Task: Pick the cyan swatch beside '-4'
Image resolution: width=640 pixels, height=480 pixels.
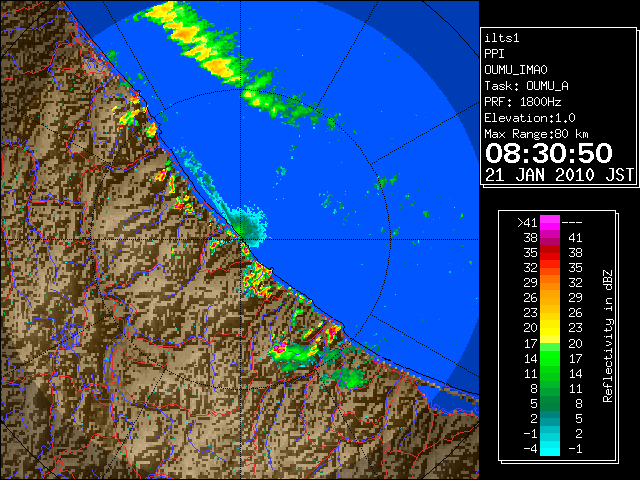Action: click(x=550, y=449)
